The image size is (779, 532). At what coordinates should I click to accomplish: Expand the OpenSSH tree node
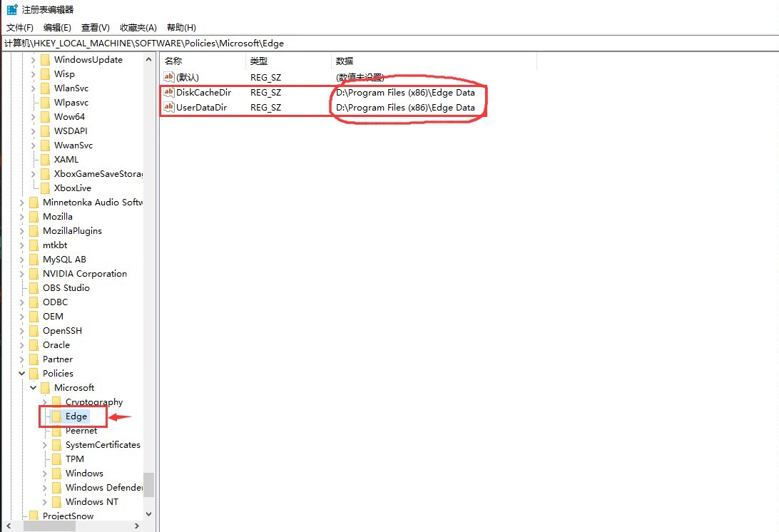pos(22,331)
